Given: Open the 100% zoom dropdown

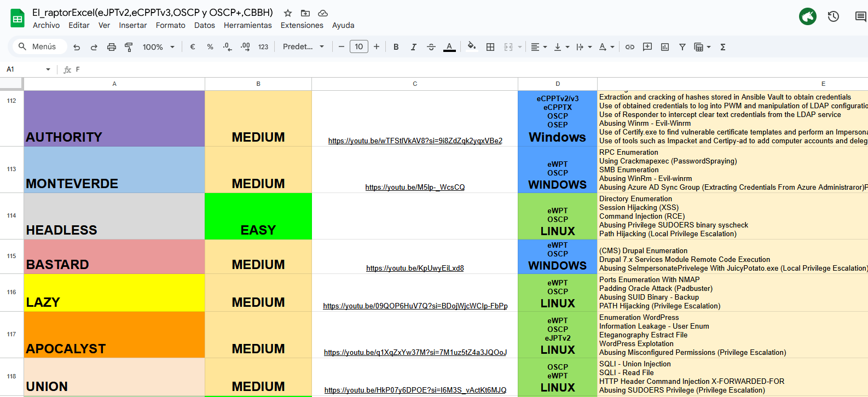Looking at the screenshot, I should pyautogui.click(x=158, y=47).
